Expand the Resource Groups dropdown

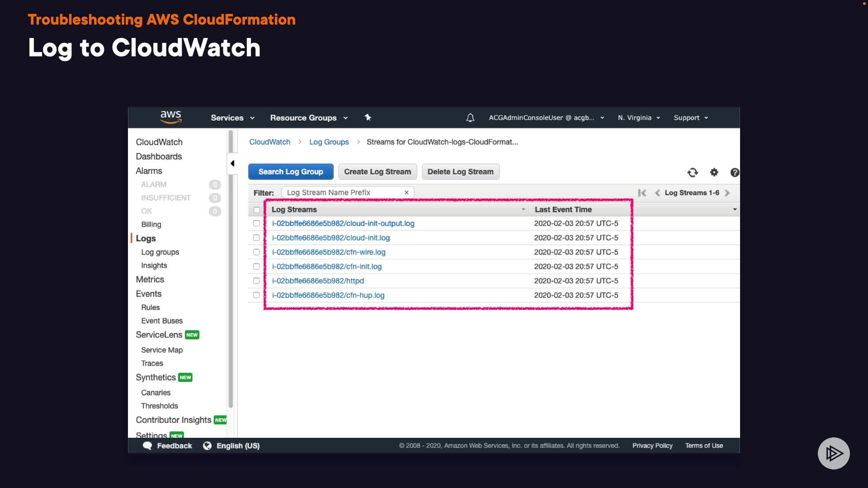tap(309, 118)
